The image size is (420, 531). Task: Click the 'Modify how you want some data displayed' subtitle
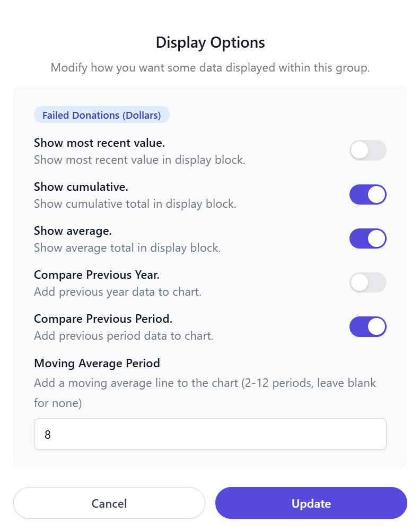[x=210, y=68]
